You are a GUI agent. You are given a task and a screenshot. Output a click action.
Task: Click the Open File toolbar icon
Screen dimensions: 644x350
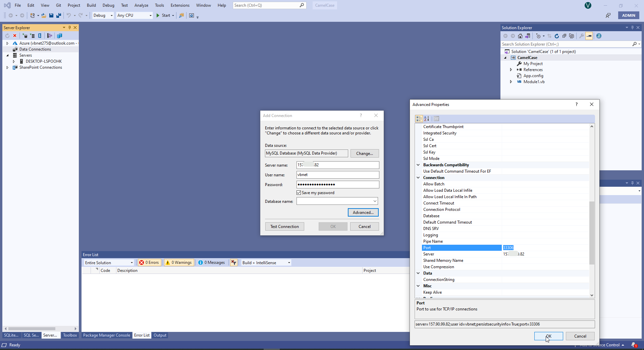tap(44, 15)
